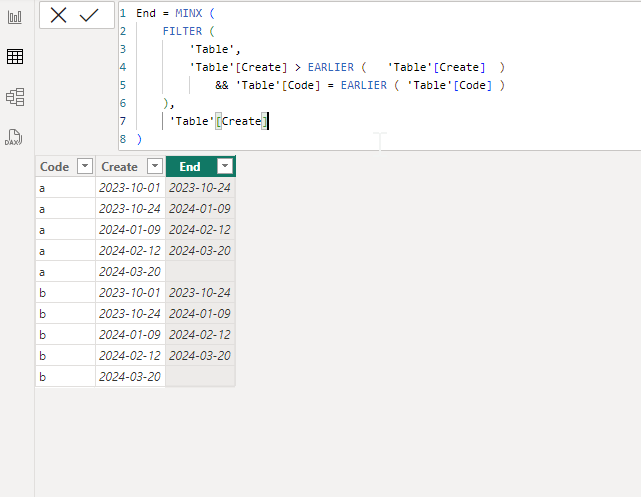Select 'a' row End cell 2024-03-20

click(200, 251)
